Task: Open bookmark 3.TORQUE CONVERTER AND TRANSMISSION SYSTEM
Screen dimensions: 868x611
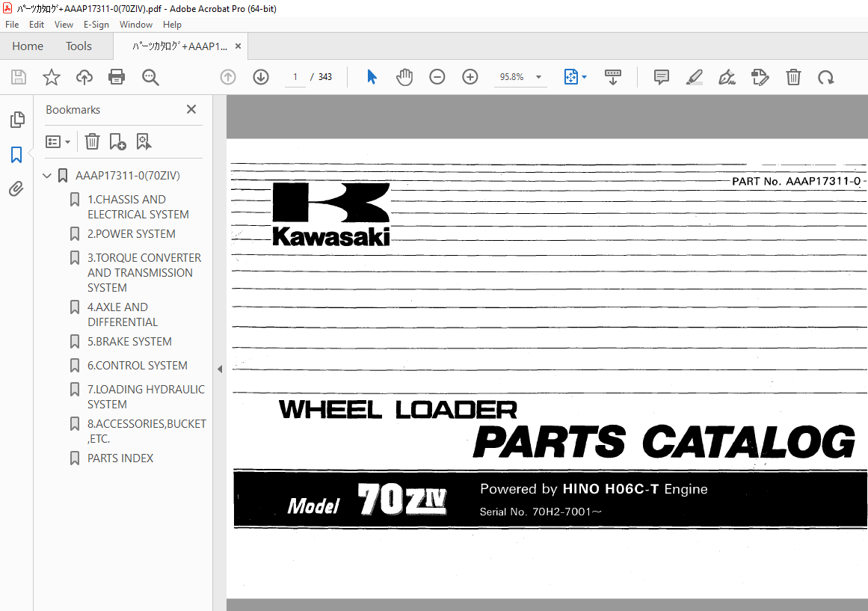Action: (144, 272)
